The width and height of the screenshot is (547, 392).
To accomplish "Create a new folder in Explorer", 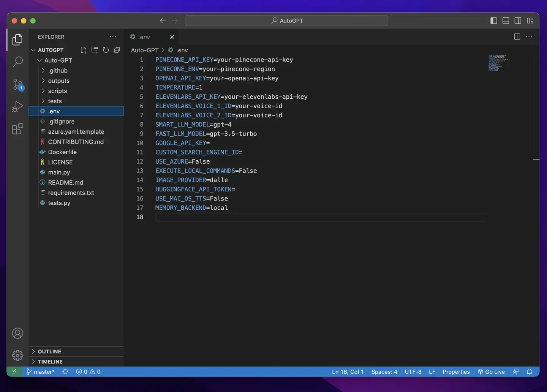I will pyautogui.click(x=95, y=50).
